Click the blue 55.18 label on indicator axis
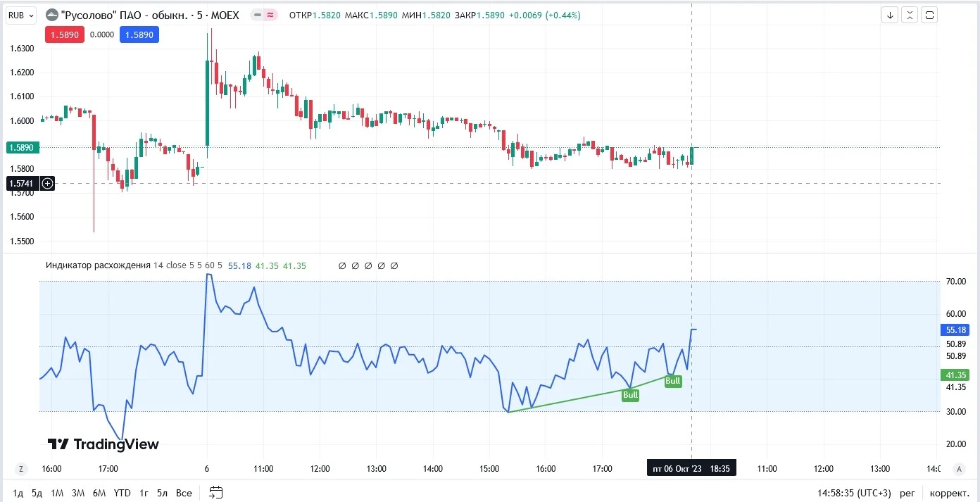The width and height of the screenshot is (980, 502). tap(955, 330)
